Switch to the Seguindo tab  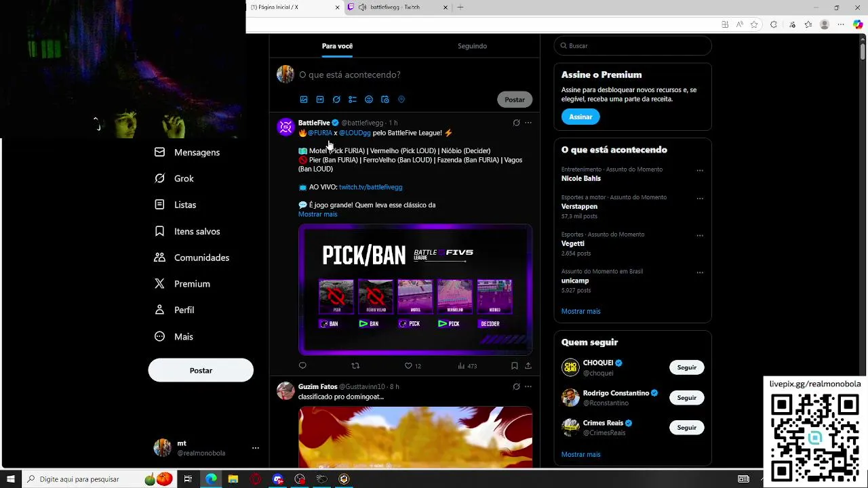click(x=472, y=46)
